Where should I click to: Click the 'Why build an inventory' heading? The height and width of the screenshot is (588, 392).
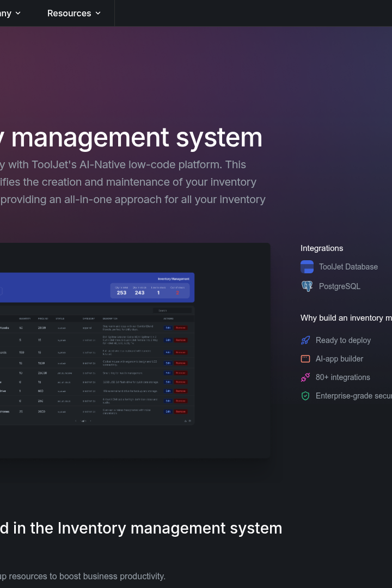(346, 318)
